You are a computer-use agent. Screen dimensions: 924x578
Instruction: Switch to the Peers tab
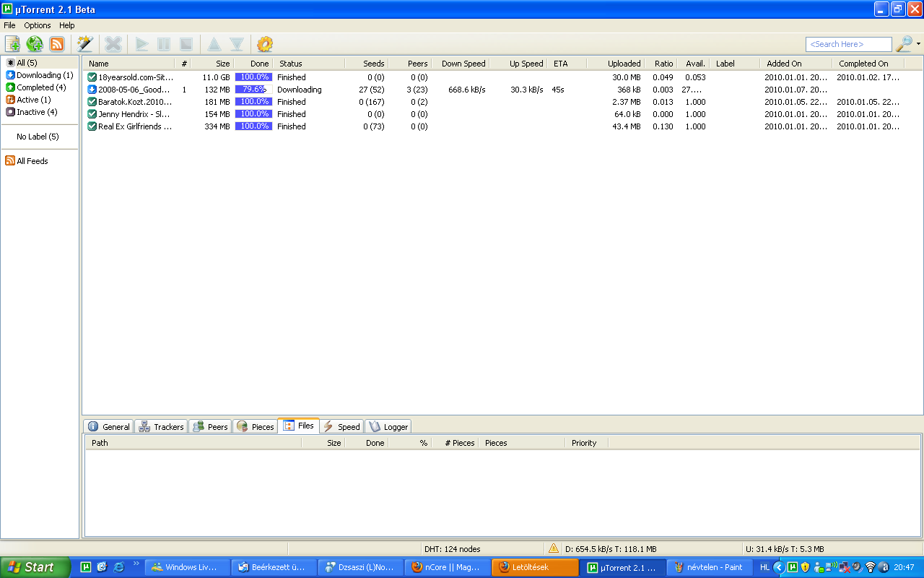[210, 426]
